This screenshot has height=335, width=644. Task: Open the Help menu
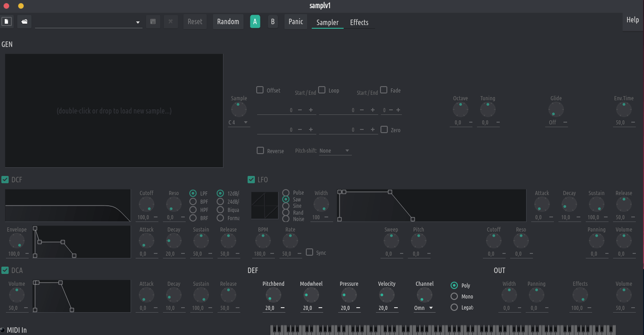coord(632,20)
